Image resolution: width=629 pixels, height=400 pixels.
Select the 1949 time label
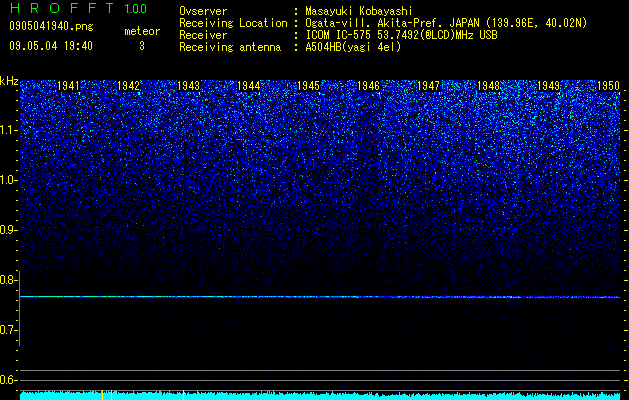tap(548, 86)
